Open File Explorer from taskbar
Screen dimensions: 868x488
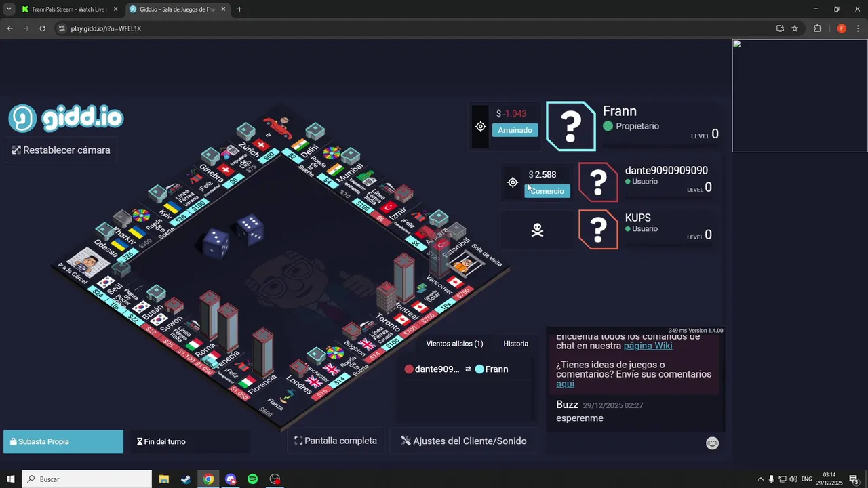[163, 479]
